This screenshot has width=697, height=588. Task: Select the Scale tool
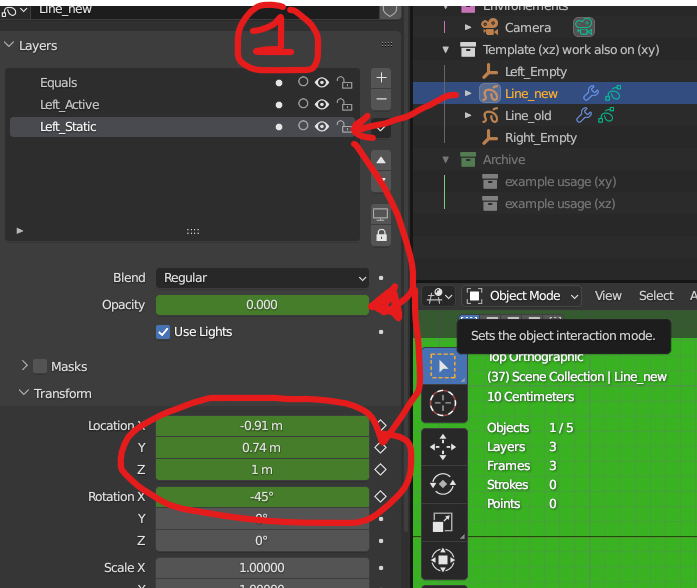pyautogui.click(x=443, y=522)
